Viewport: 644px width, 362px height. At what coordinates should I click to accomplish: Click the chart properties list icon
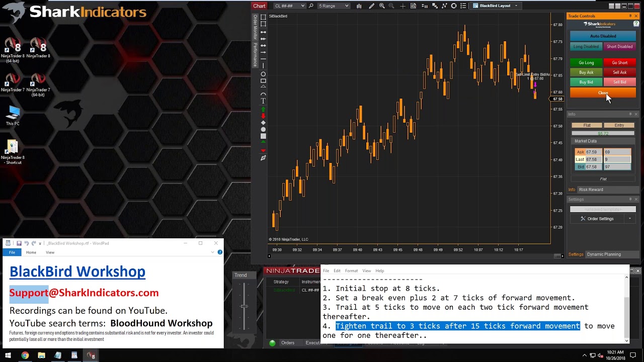pyautogui.click(x=463, y=6)
